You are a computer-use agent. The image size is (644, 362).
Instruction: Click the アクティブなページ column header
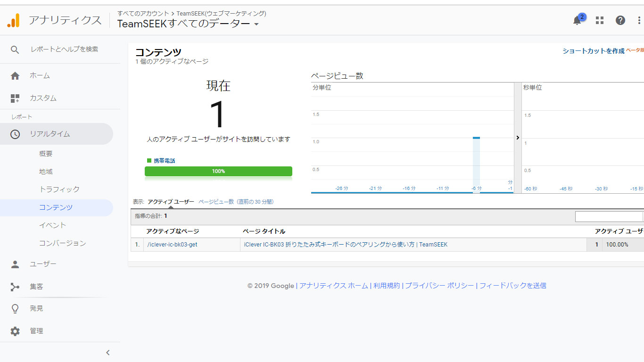click(x=173, y=231)
